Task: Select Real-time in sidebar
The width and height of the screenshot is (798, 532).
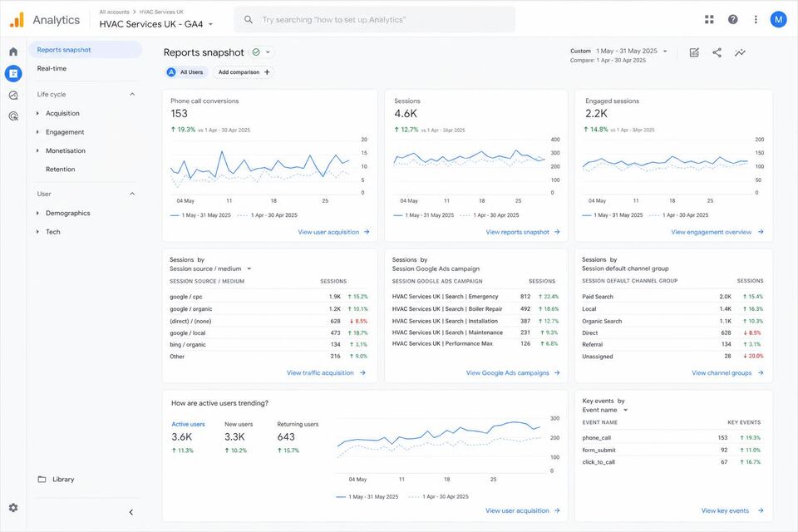Action: (52, 68)
